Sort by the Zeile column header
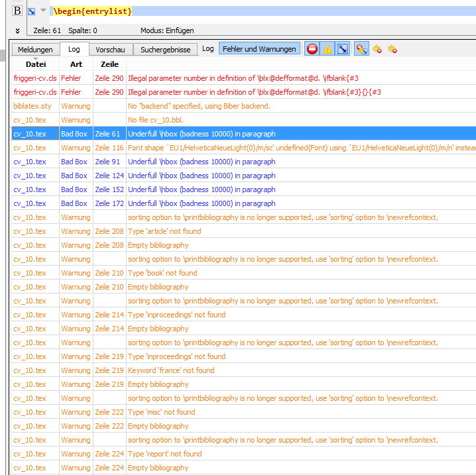The width and height of the screenshot is (476, 475). pyautogui.click(x=109, y=64)
